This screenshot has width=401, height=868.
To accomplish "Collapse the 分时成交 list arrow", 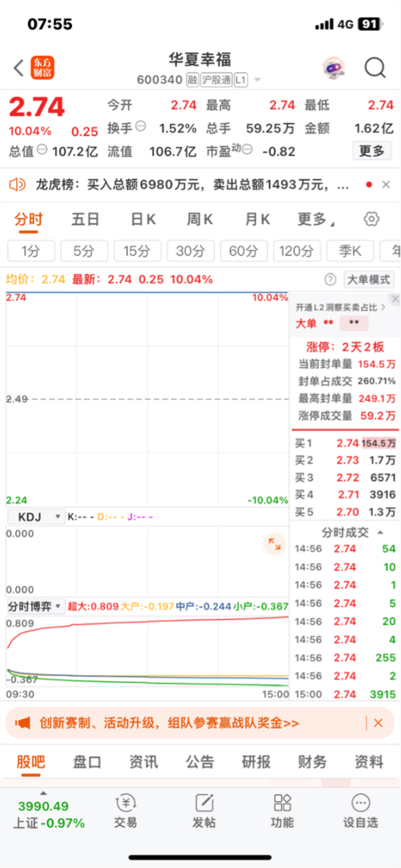I will [x=380, y=532].
